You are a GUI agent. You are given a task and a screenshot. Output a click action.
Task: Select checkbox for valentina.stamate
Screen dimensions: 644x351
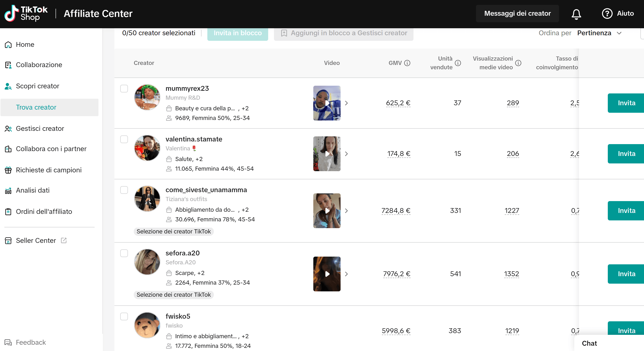pyautogui.click(x=124, y=139)
